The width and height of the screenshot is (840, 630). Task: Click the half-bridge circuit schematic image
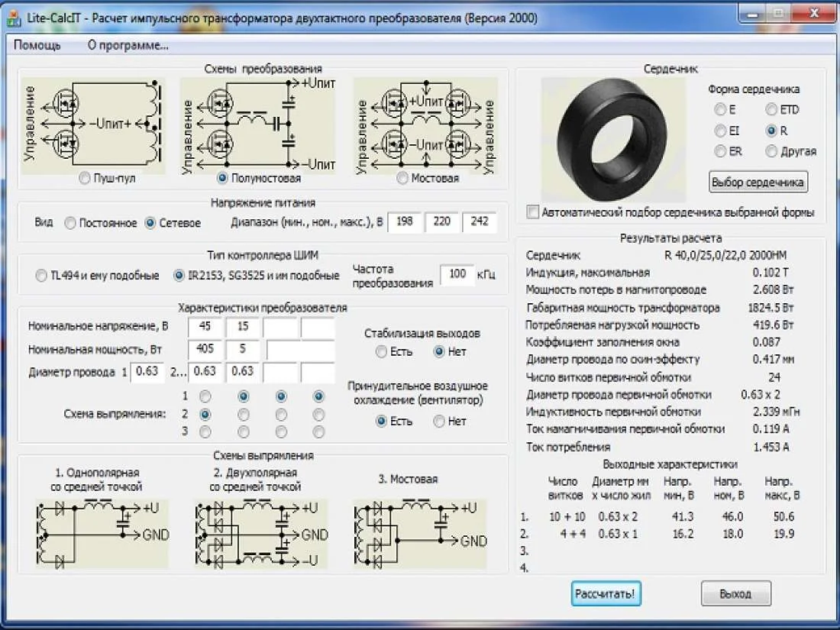258,124
